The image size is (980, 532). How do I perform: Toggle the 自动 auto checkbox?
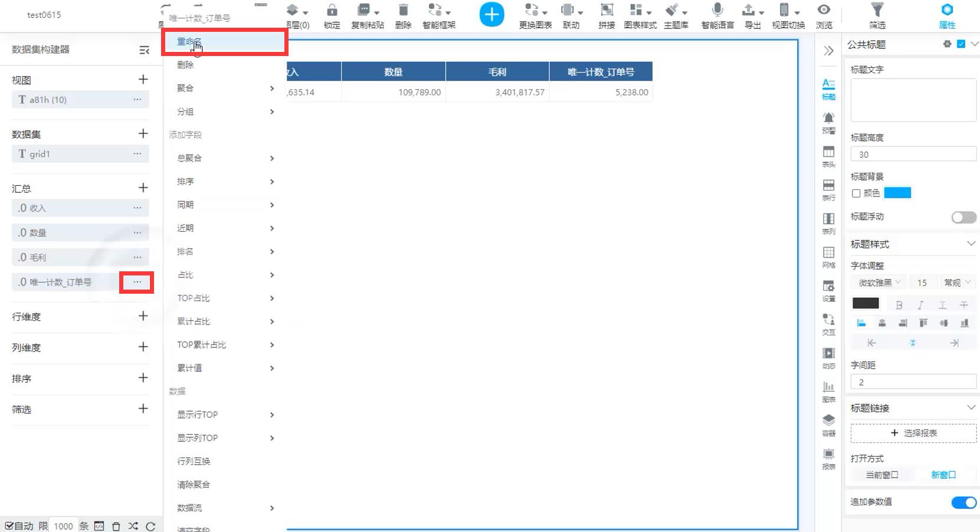[9, 526]
